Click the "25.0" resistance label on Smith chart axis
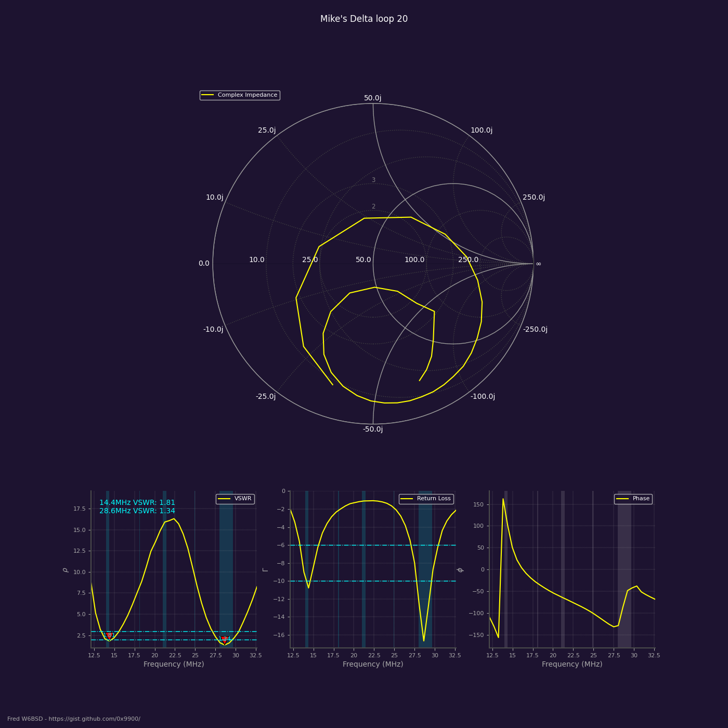The image size is (728, 728). click(x=310, y=260)
